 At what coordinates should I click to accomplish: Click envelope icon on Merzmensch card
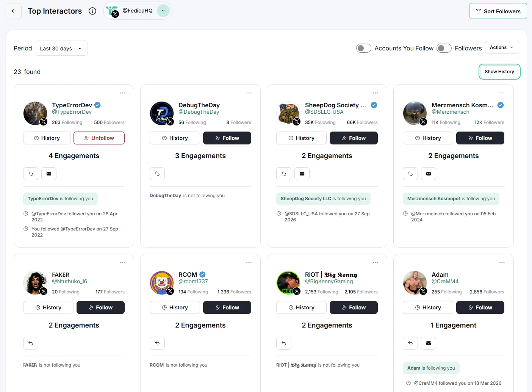(429, 174)
